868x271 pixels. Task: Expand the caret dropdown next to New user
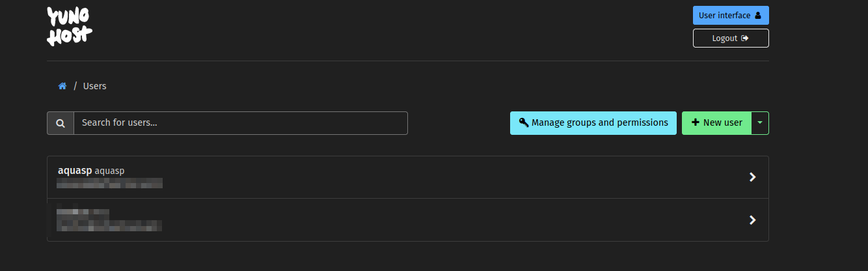(x=760, y=123)
